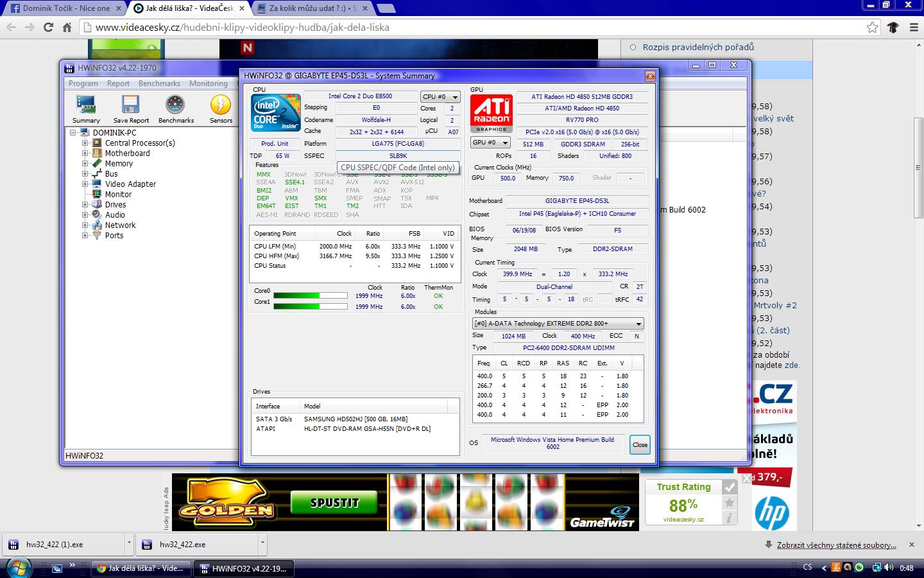This screenshot has height=578, width=924.
Task: Click the Central Processor(s) chip icon
Action: [x=97, y=143]
